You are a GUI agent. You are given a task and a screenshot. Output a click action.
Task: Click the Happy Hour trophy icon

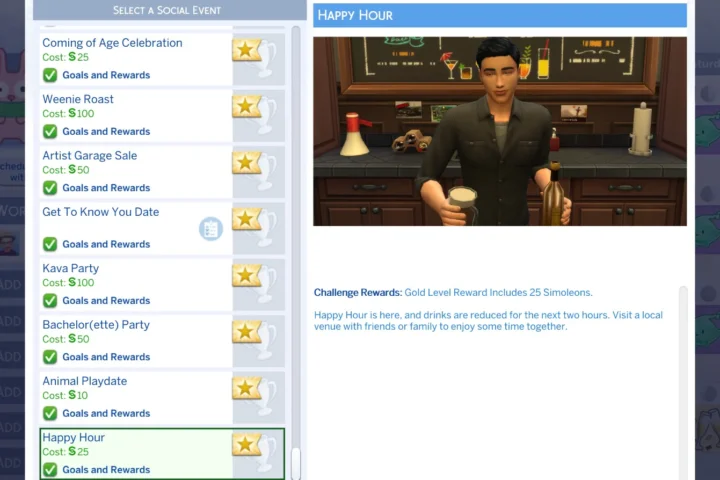click(253, 453)
